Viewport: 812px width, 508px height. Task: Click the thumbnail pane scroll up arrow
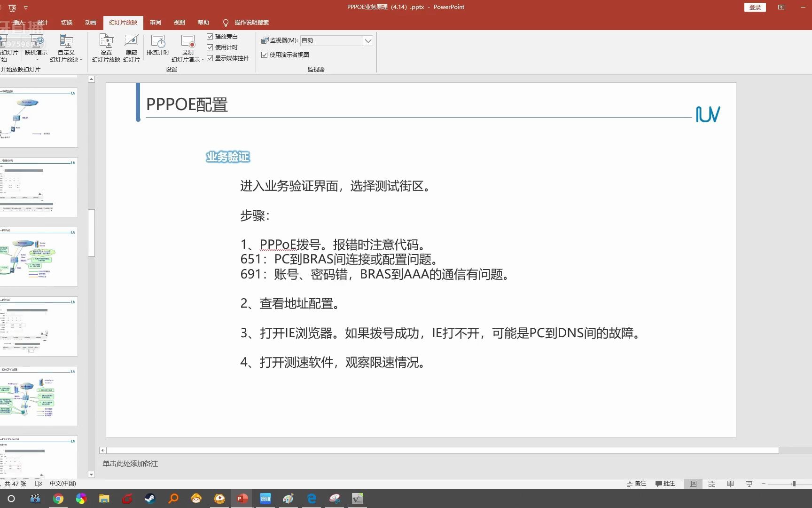[92, 79]
